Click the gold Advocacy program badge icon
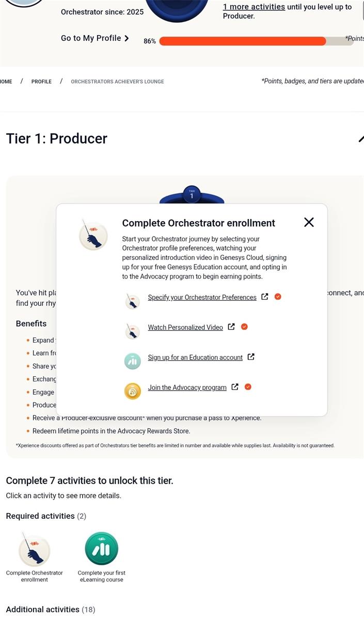Screen dimensions: 364x620 (133, 391)
